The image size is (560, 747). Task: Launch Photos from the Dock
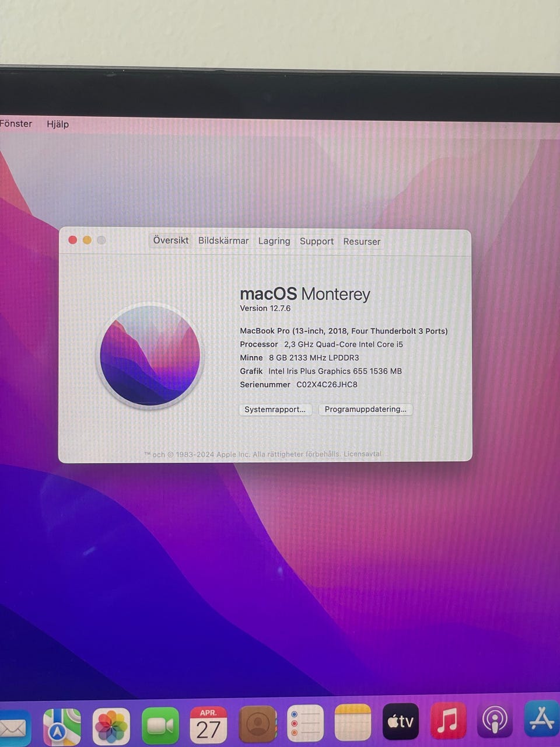tap(111, 726)
